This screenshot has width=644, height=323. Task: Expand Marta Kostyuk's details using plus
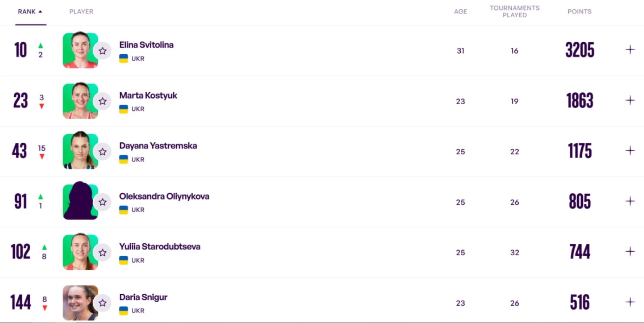[x=630, y=101]
